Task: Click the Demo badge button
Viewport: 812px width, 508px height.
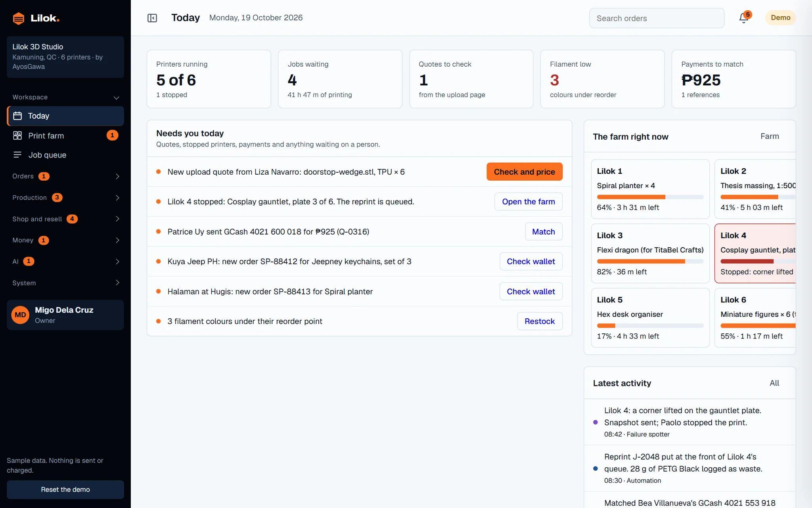Action: (x=780, y=18)
